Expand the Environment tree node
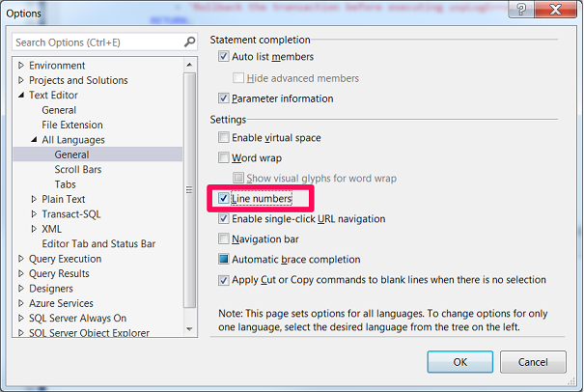 (21, 66)
